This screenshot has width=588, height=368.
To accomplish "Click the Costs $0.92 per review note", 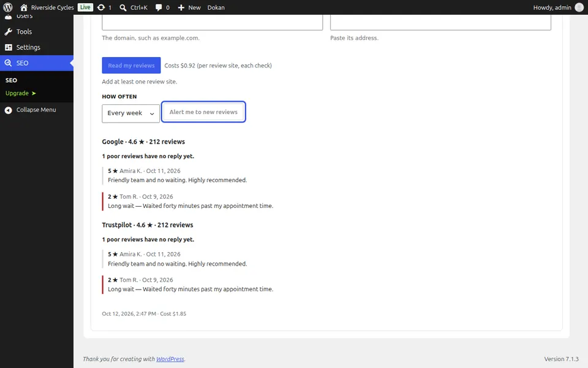I will tap(218, 66).
